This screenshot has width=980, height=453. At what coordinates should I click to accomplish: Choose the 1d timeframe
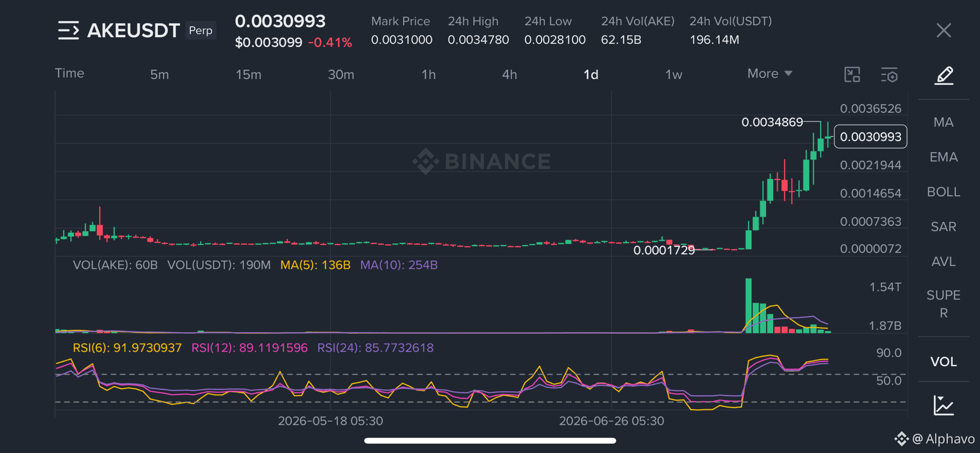point(591,74)
